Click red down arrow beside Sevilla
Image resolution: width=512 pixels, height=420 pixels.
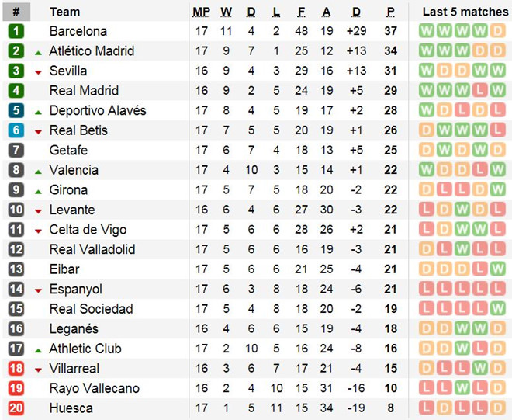tap(38, 71)
